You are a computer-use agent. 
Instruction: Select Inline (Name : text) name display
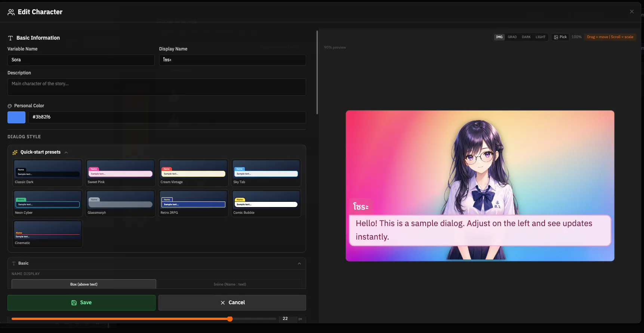click(x=229, y=284)
